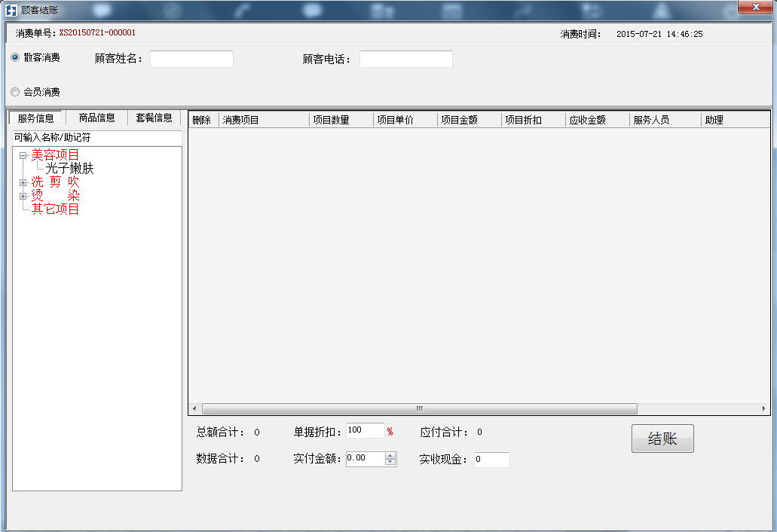
Task: Expand the 洗剪吹 tree node
Action: pyautogui.click(x=23, y=182)
